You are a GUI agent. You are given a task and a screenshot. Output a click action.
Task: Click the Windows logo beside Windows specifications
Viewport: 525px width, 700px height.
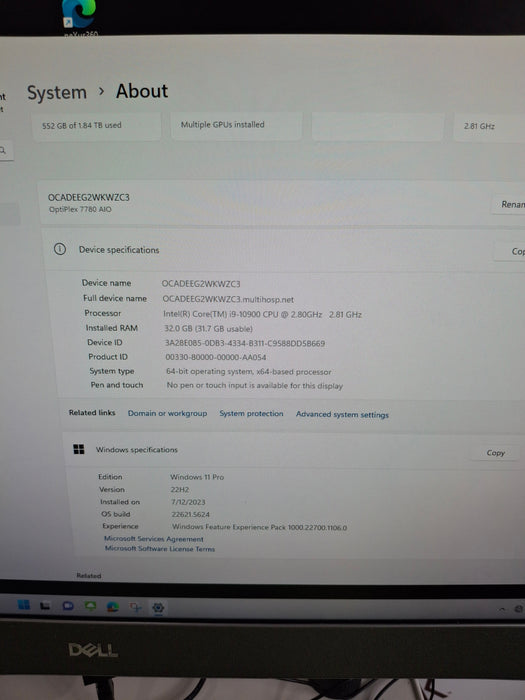(79, 449)
